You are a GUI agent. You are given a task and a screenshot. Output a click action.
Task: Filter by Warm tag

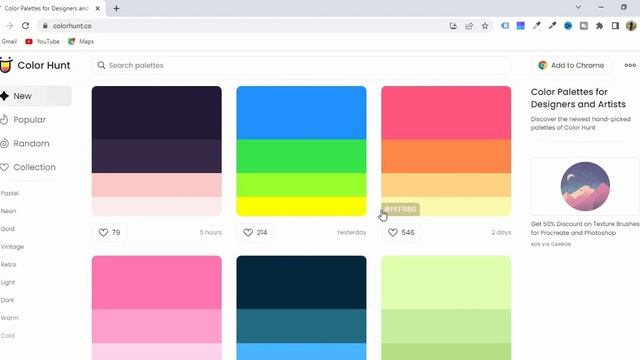pos(10,318)
